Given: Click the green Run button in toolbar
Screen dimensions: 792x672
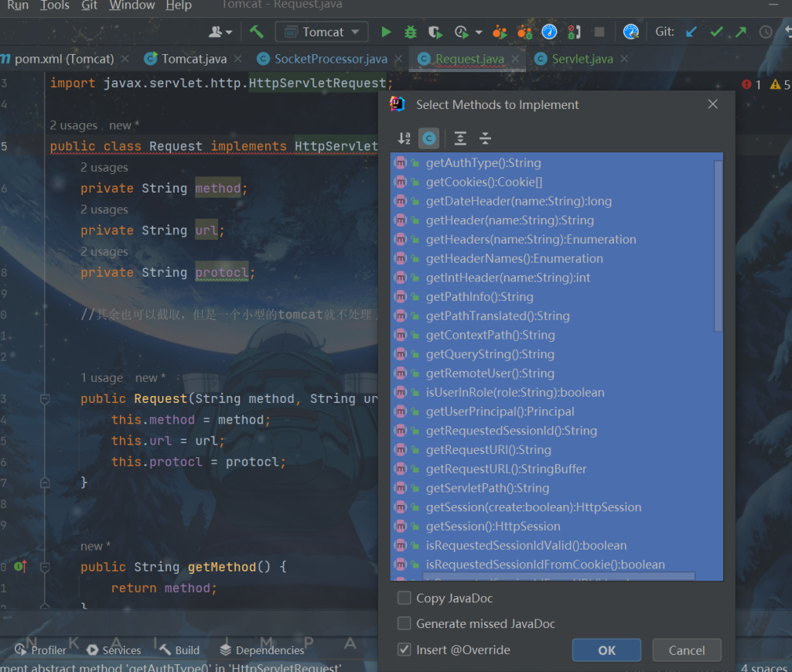Looking at the screenshot, I should (386, 32).
